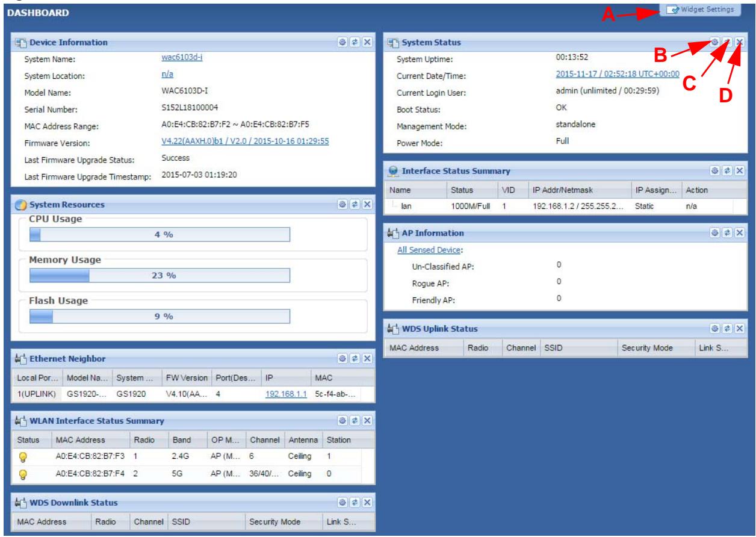This screenshot has height=537, width=756.
Task: Click the IP Addr/Netmask column header
Action: 578,190
